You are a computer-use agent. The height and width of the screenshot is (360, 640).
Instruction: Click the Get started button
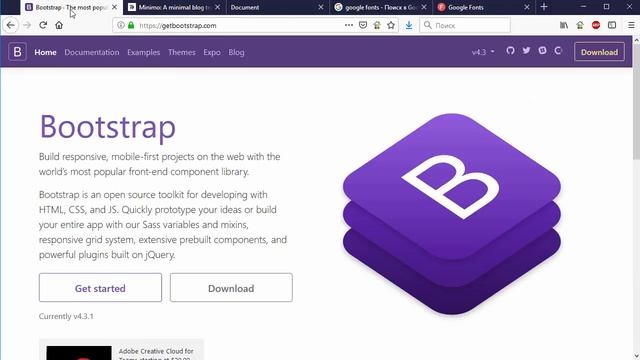pyautogui.click(x=100, y=288)
